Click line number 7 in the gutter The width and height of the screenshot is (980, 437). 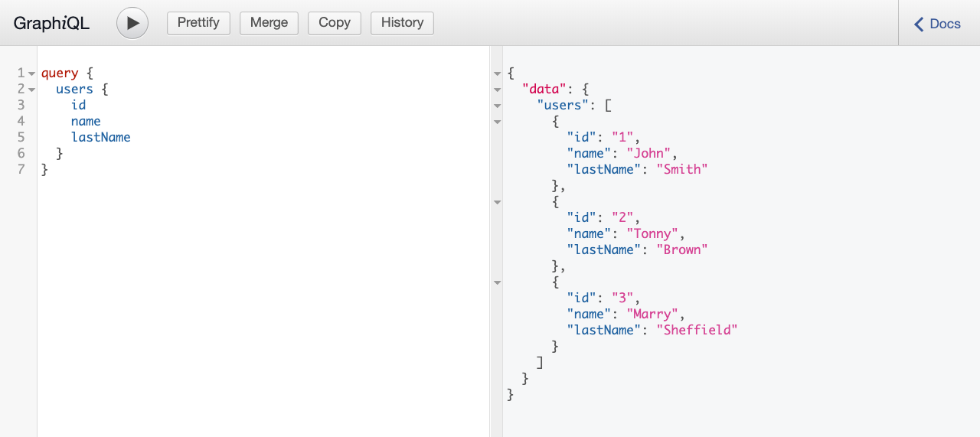(x=21, y=170)
